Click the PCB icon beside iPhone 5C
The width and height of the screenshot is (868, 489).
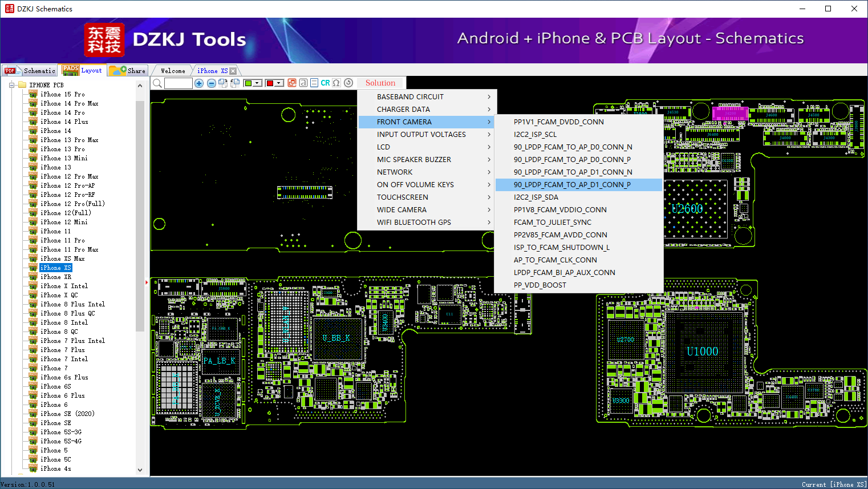tap(33, 459)
